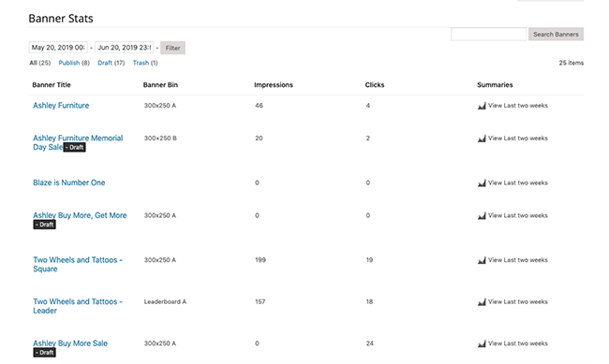Select clicks value 18
Viewport: 609px width, 364px height.
pyautogui.click(x=369, y=301)
